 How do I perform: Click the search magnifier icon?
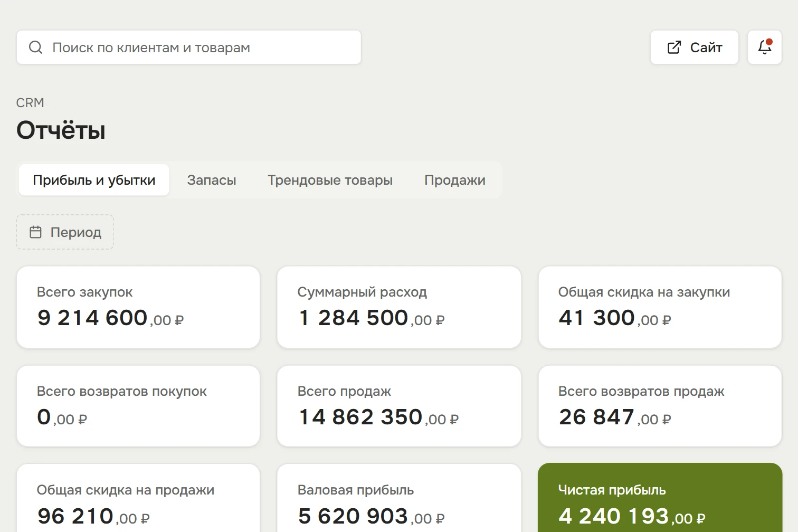(x=35, y=47)
